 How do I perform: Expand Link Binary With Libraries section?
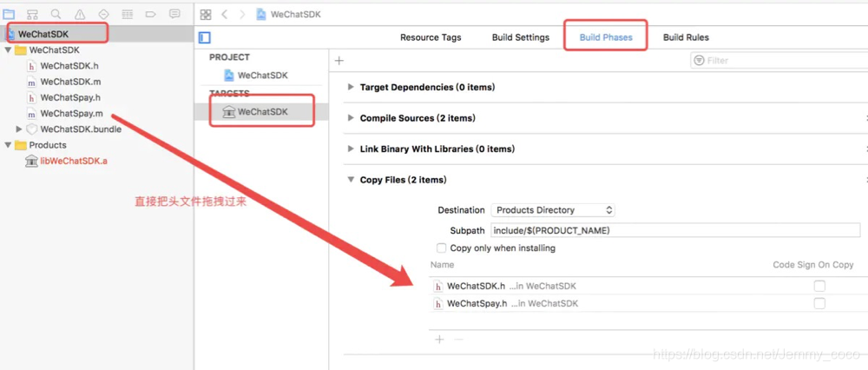point(351,149)
